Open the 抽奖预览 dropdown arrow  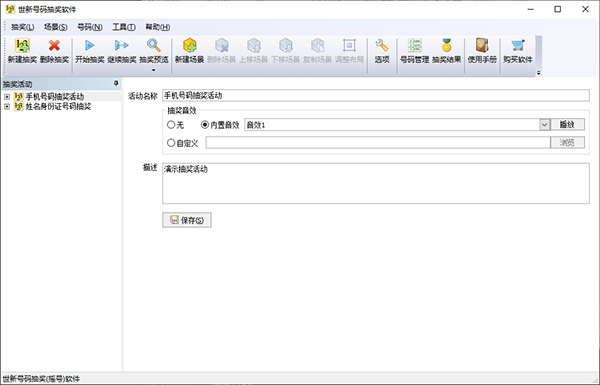[x=154, y=70]
